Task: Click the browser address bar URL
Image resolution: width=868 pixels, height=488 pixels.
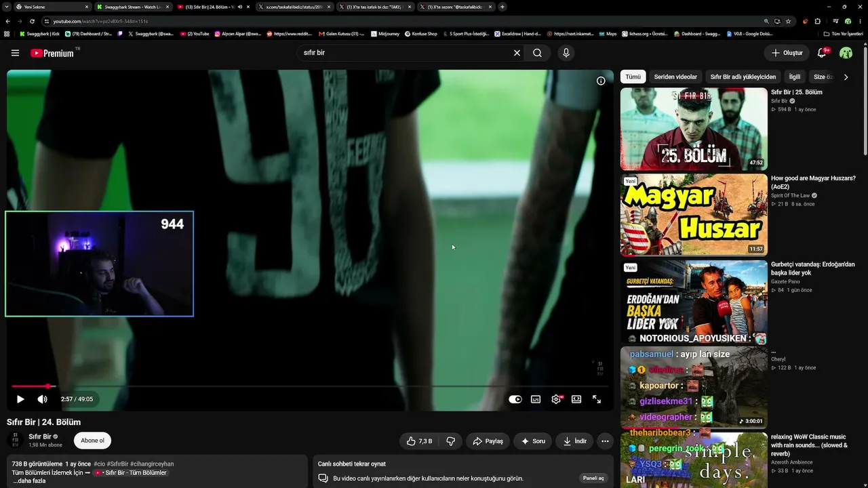Action: coord(100,21)
